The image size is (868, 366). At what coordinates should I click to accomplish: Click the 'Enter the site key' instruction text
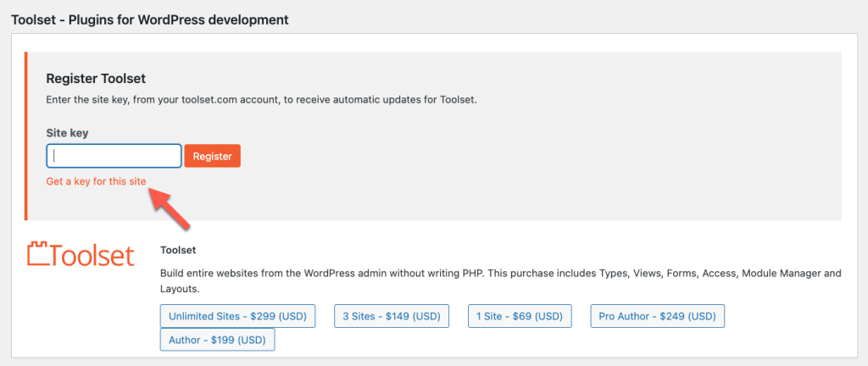[261, 101]
